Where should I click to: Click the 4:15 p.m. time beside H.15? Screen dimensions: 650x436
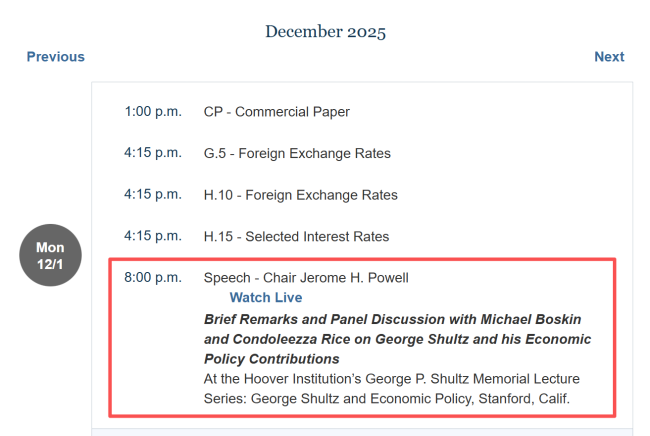click(153, 236)
